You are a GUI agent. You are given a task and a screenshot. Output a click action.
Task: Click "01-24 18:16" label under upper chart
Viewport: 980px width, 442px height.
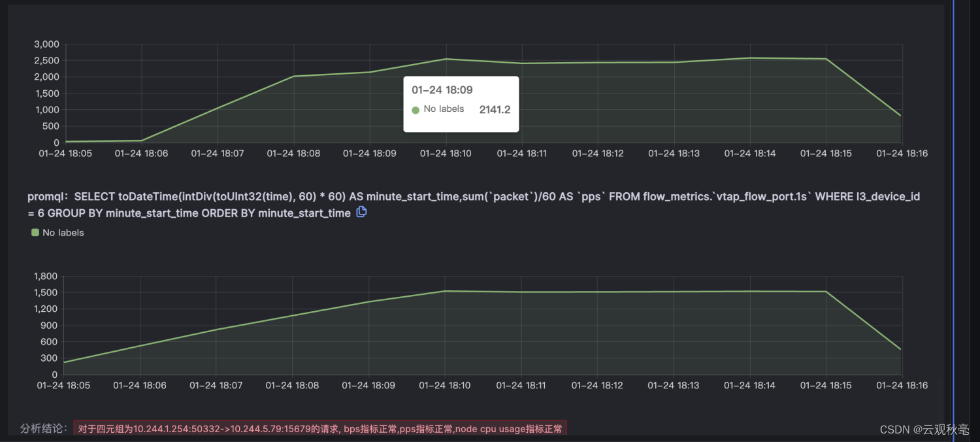(902, 154)
